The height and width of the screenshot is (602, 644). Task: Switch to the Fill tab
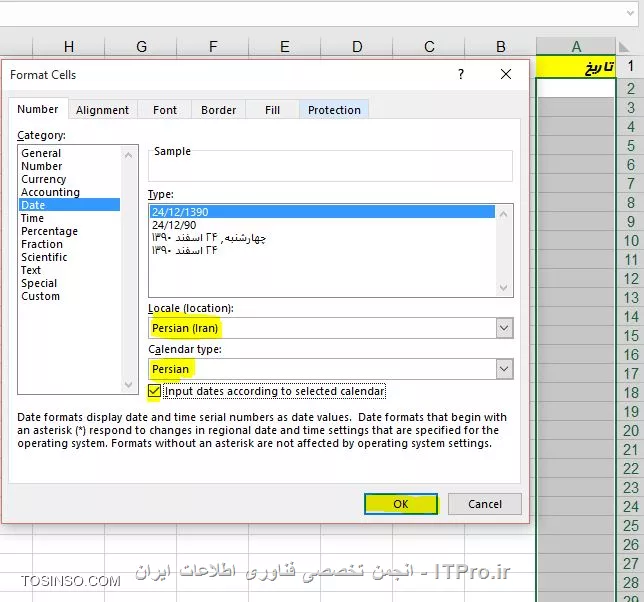tap(272, 110)
